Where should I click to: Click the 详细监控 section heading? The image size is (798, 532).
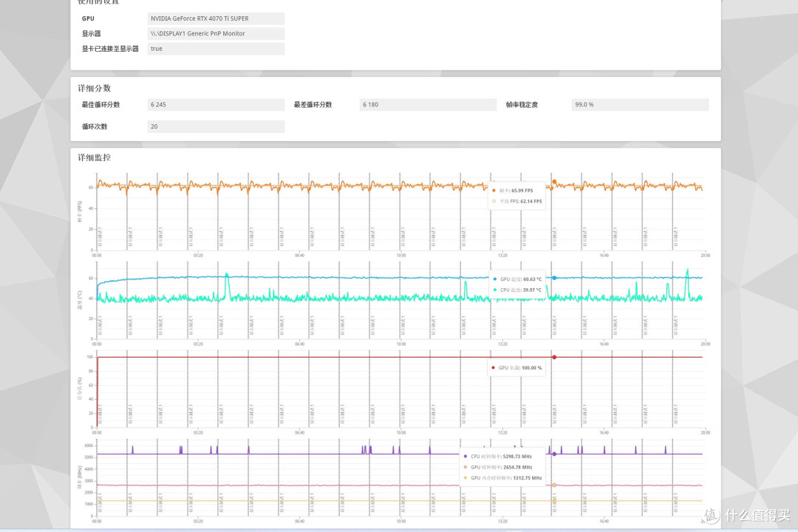point(94,157)
